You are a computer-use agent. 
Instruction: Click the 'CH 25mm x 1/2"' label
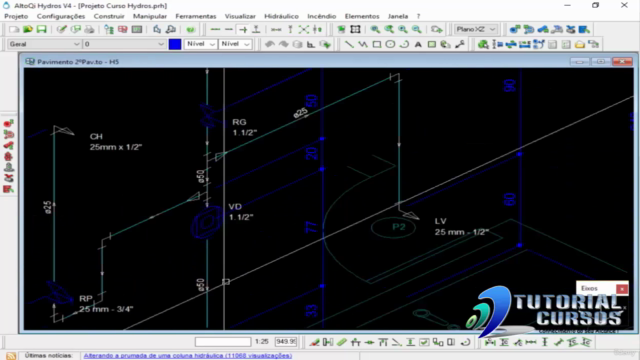(x=116, y=142)
